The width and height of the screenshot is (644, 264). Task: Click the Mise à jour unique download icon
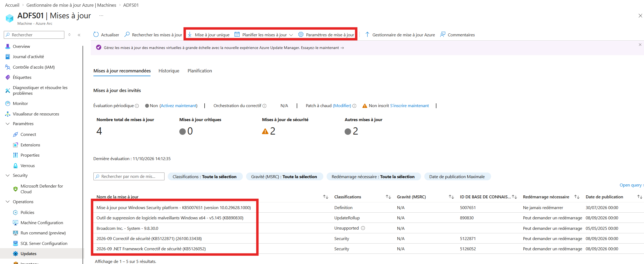(x=190, y=34)
